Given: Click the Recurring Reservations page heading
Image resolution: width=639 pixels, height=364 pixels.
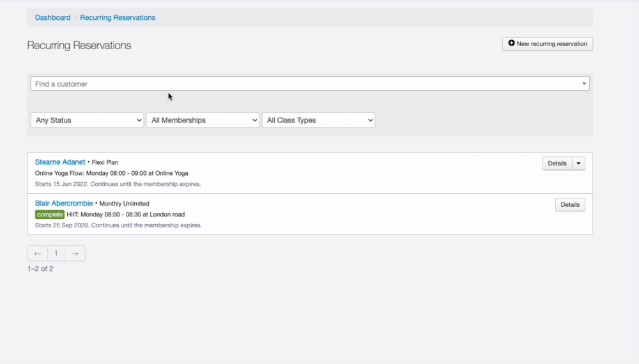Looking at the screenshot, I should coord(79,45).
